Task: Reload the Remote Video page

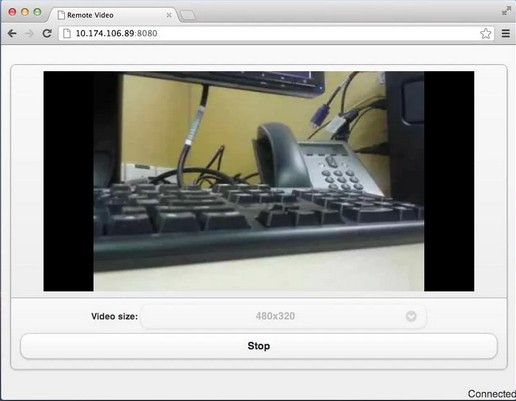Action: pos(47,33)
